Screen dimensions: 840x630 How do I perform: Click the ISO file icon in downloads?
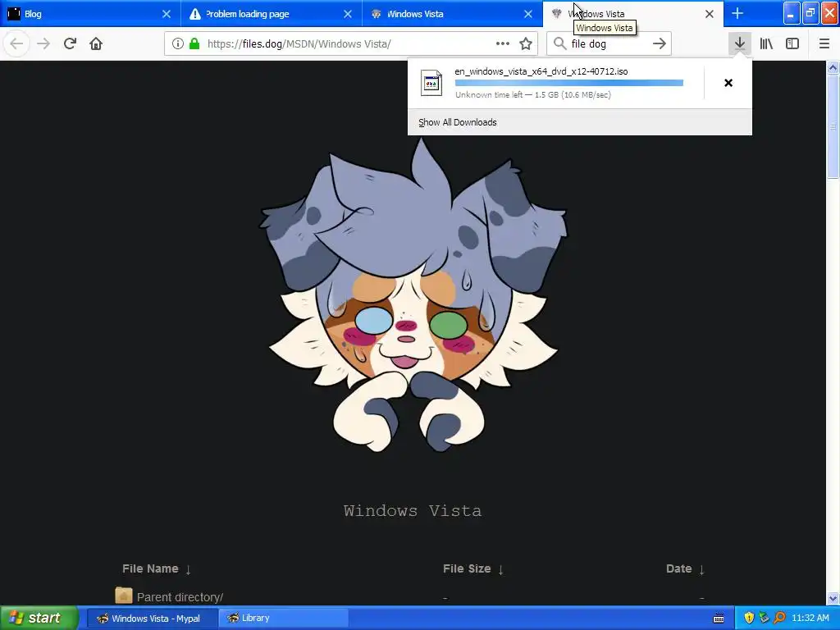(x=431, y=83)
